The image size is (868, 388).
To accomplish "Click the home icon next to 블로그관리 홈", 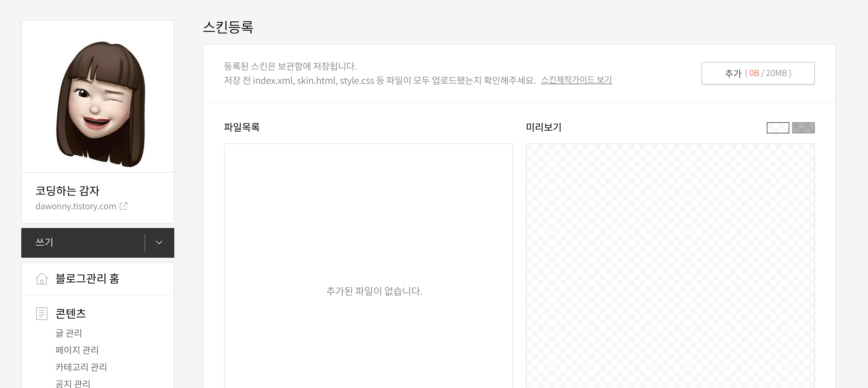I will 42,279.
